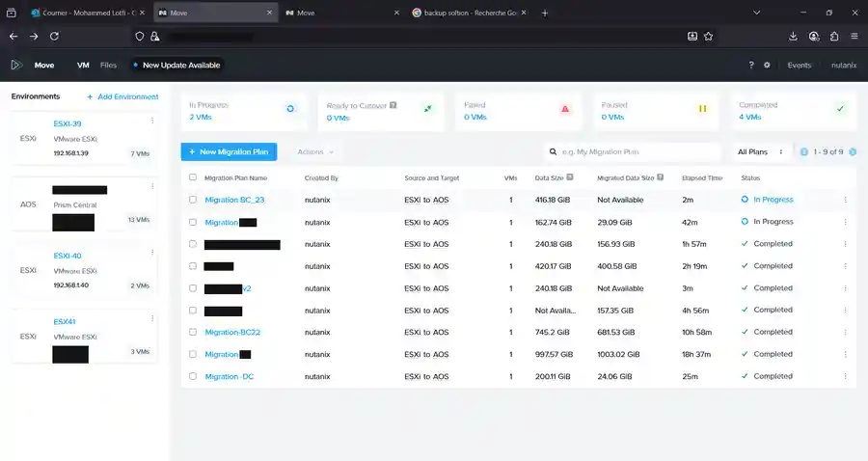Tick checkbox for Migration -DC

(193, 376)
